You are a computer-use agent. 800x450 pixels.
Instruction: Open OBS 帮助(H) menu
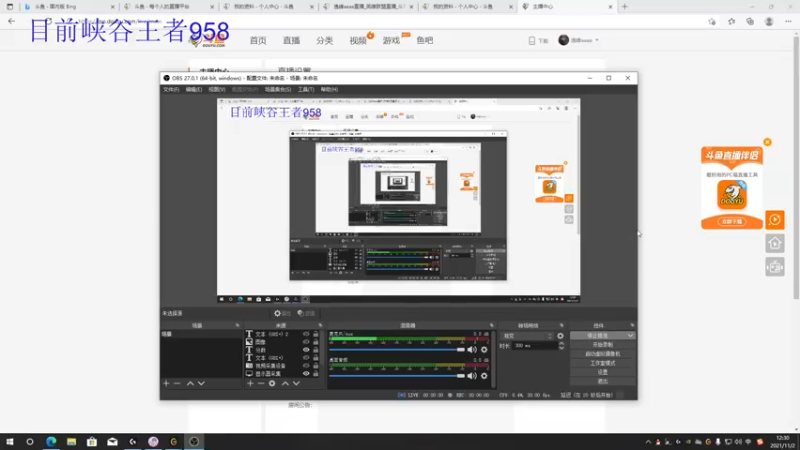pyautogui.click(x=329, y=89)
